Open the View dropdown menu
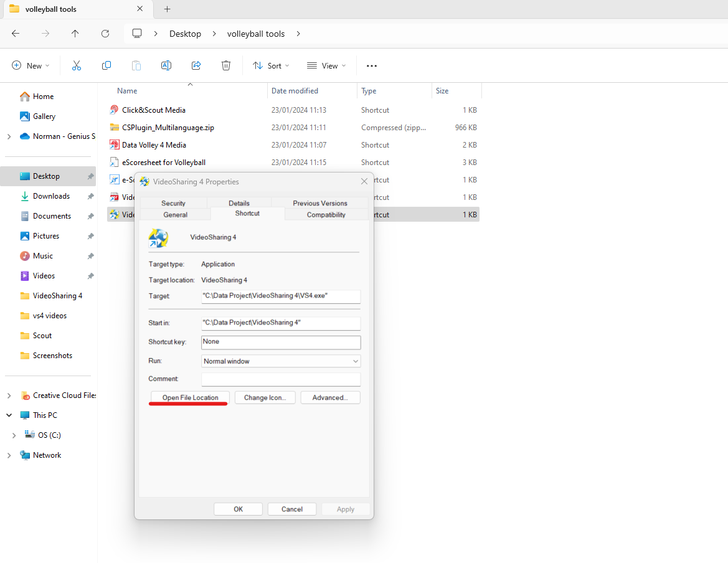Image resolution: width=728 pixels, height=563 pixels. pyautogui.click(x=326, y=66)
